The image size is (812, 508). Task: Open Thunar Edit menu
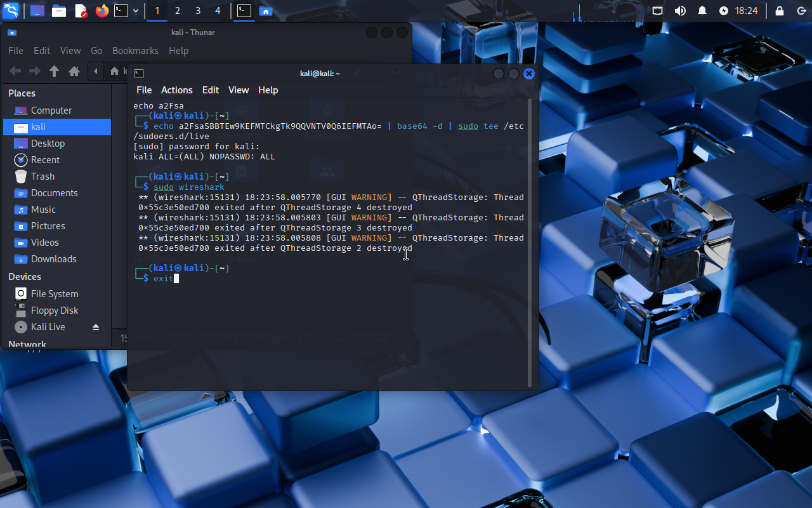[42, 51]
